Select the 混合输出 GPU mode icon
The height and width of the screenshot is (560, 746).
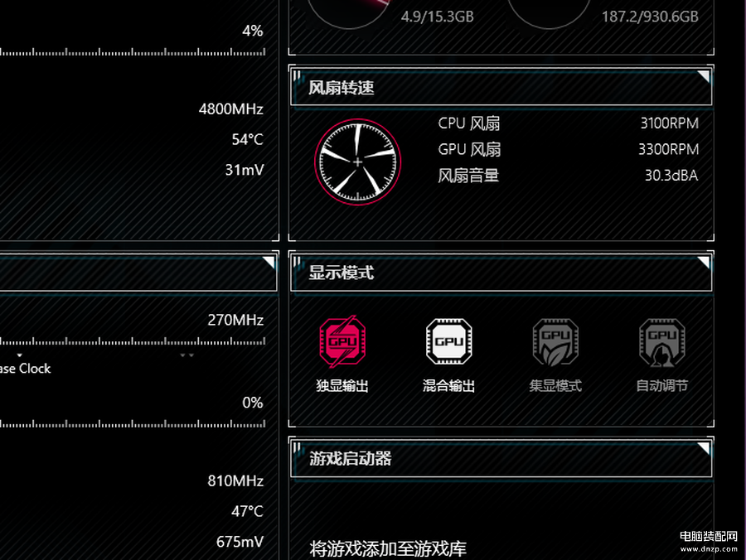[x=448, y=341]
